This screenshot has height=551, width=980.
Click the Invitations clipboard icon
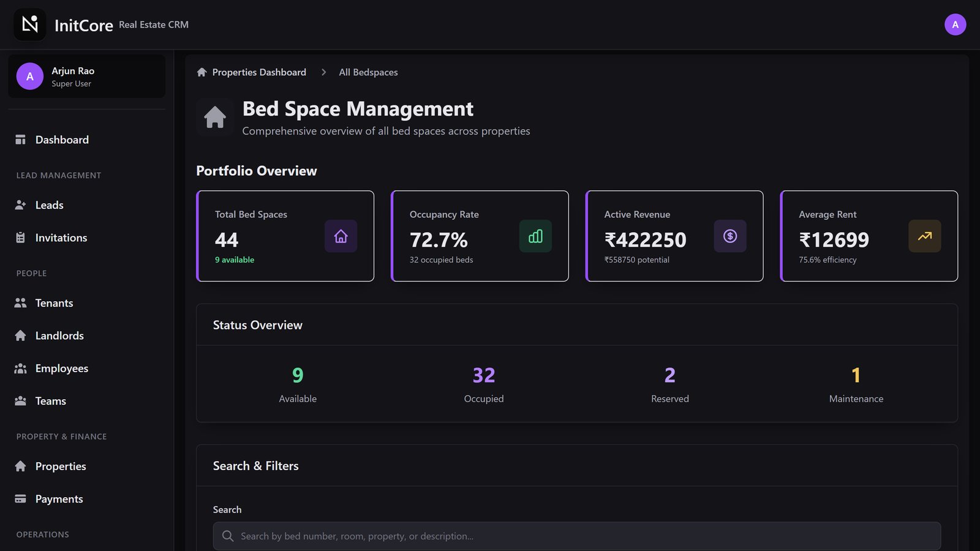(x=20, y=238)
